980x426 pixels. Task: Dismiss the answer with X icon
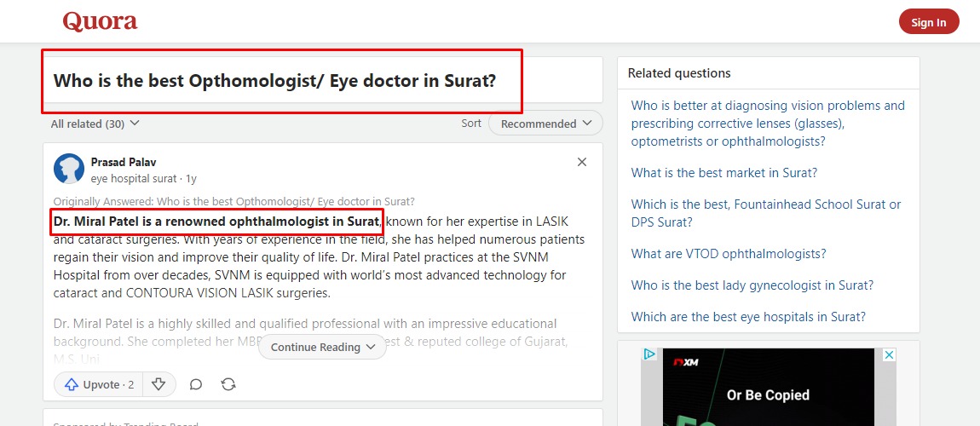tap(582, 163)
